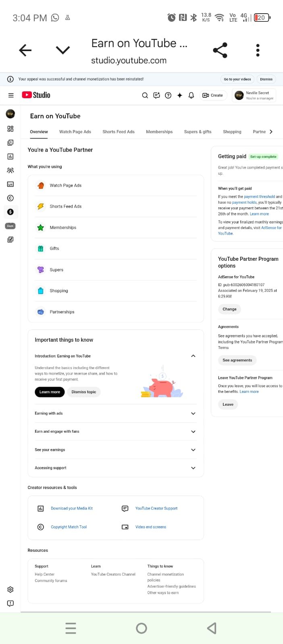283x644 pixels.
Task: Open the Copyright Match Tool link
Action: pos(69,527)
